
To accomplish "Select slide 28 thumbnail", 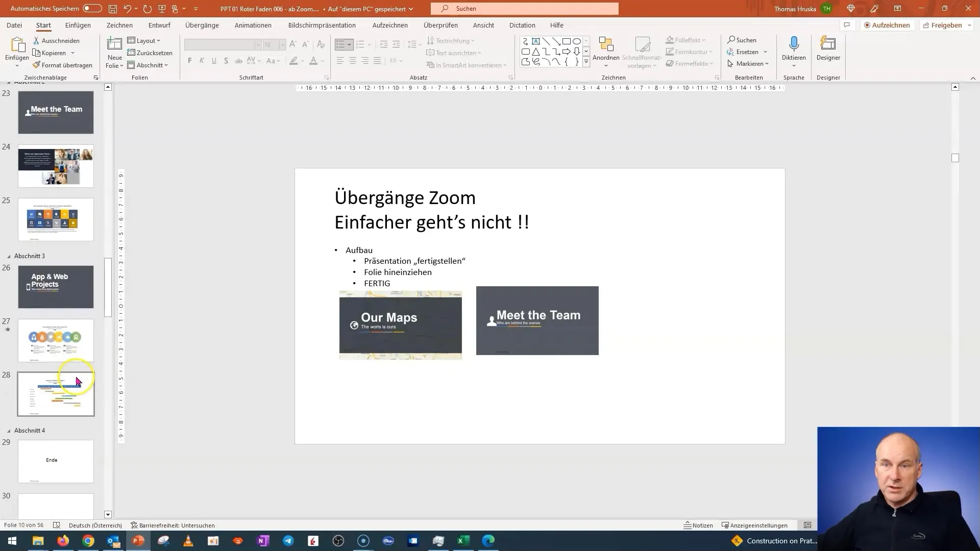I will (55, 393).
